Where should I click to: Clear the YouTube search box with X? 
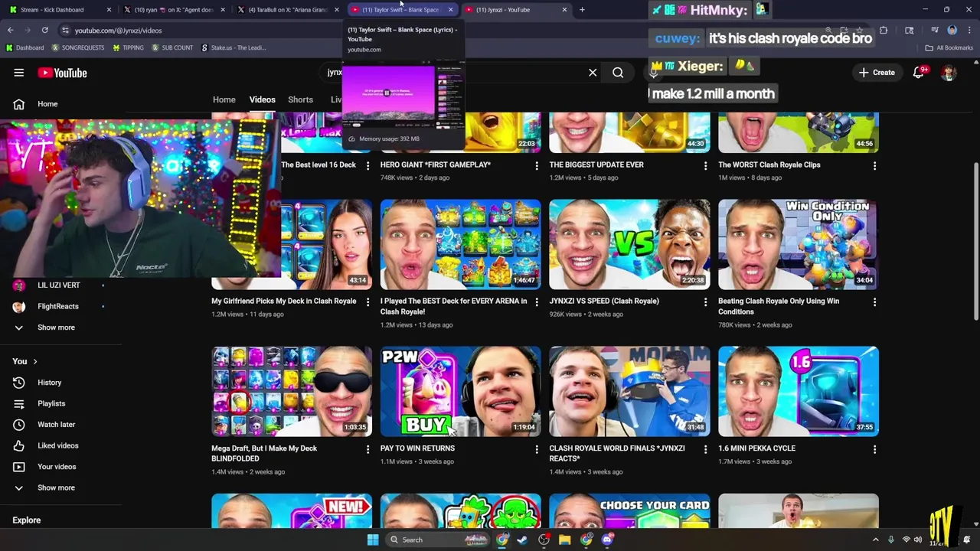593,73
